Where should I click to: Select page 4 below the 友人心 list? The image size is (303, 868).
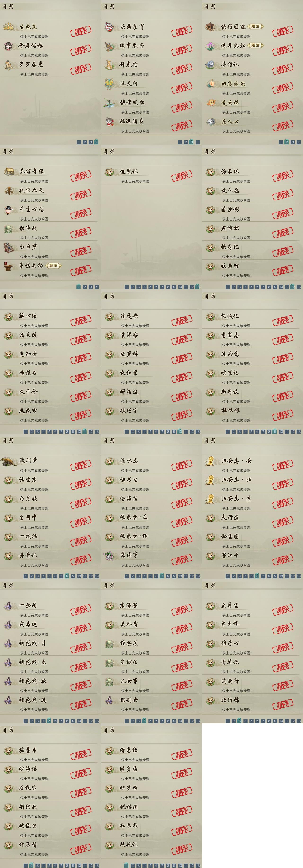pyautogui.click(x=299, y=142)
